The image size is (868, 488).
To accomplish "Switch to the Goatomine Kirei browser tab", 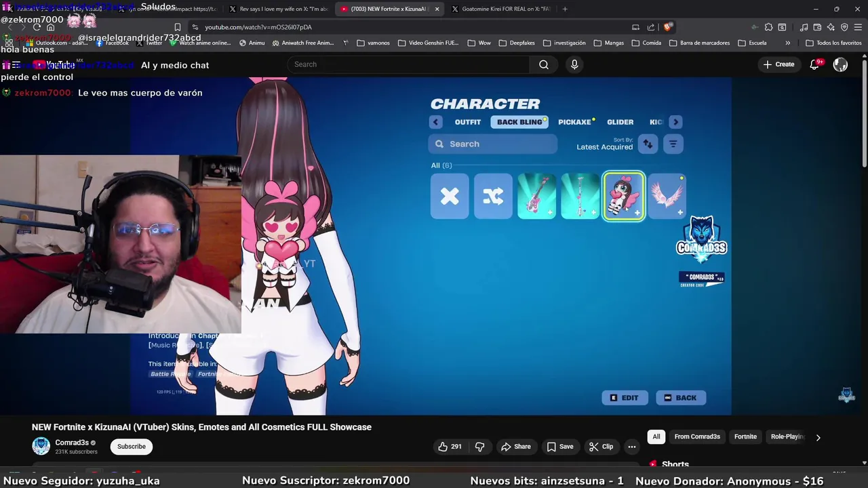I will point(500,9).
